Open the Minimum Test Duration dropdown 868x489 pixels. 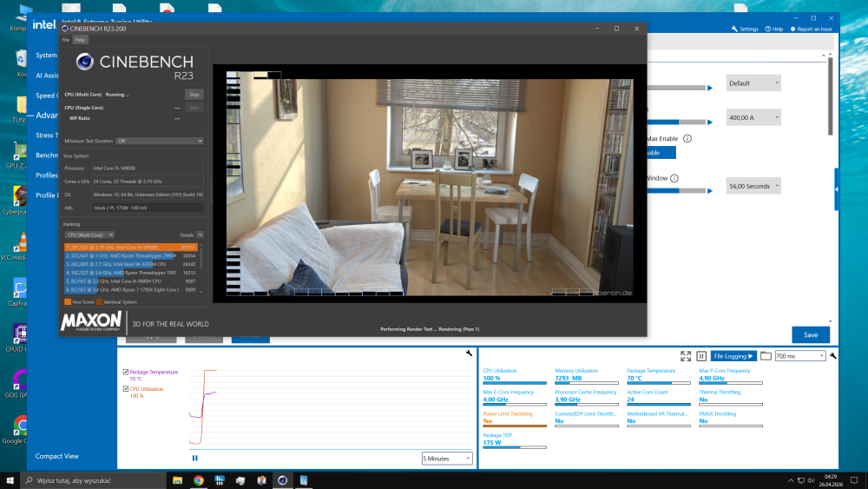[x=160, y=141]
